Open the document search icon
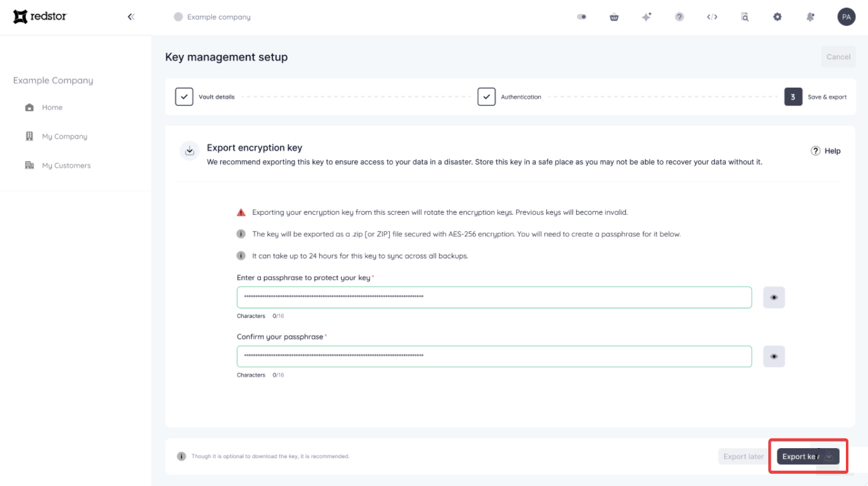Screen dimensions: 868x486 click(745, 17)
